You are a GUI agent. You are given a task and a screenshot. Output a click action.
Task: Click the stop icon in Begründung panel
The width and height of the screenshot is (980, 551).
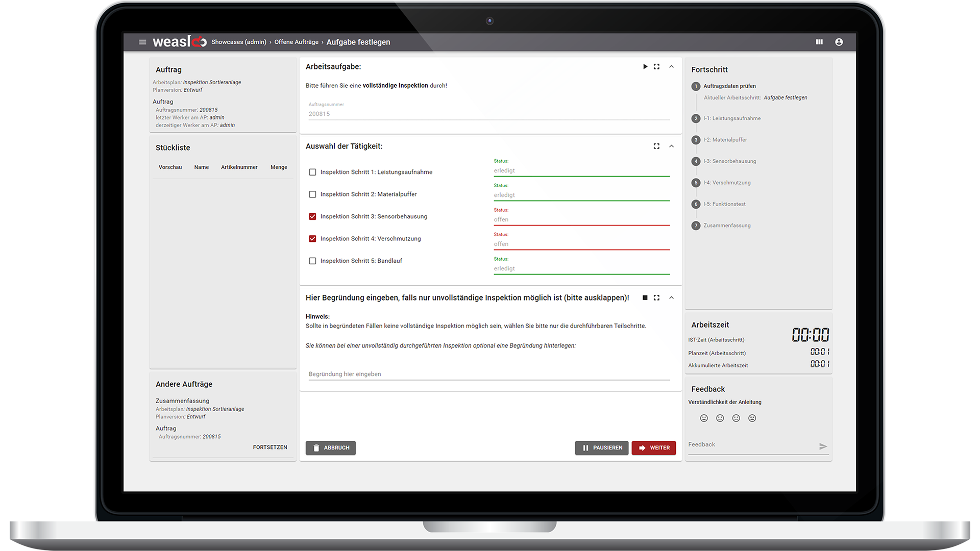click(x=645, y=298)
